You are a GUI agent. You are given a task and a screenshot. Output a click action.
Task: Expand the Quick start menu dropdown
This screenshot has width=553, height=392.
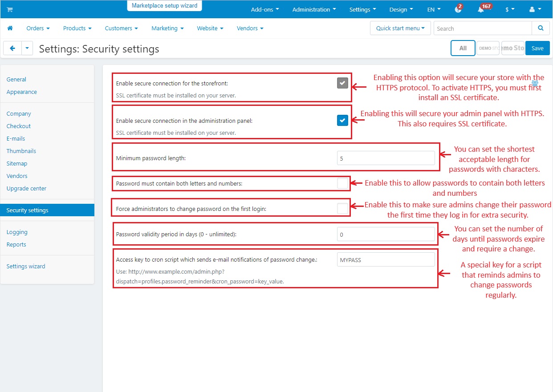(400, 28)
